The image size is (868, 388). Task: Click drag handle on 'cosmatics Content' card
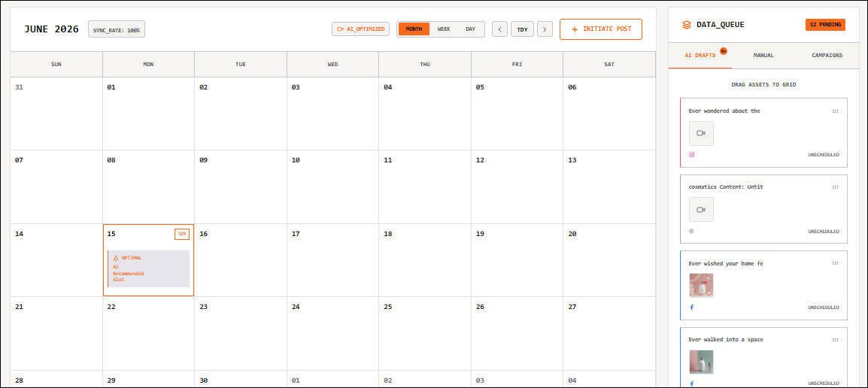pyautogui.click(x=836, y=187)
